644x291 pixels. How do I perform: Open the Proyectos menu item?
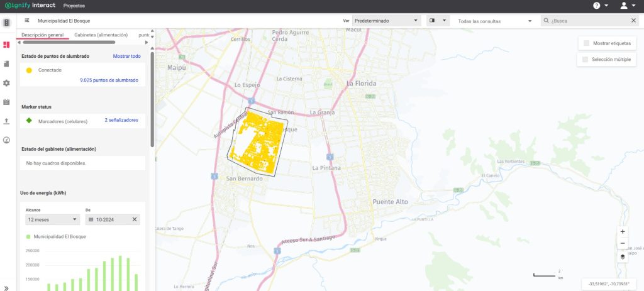pyautogui.click(x=74, y=5)
